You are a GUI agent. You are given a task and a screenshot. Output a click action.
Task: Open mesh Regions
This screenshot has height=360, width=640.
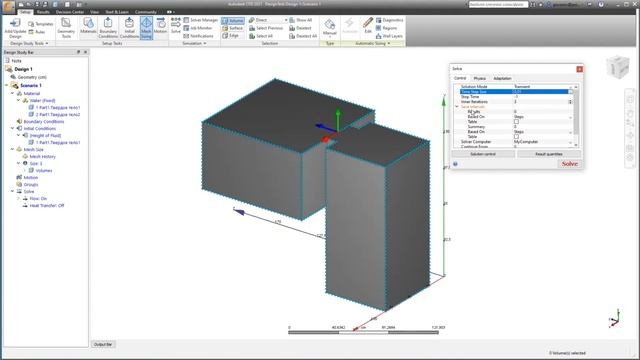(x=386, y=28)
